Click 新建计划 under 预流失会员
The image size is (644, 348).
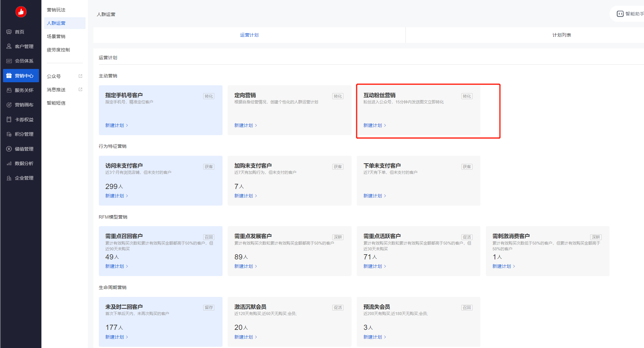pos(375,337)
